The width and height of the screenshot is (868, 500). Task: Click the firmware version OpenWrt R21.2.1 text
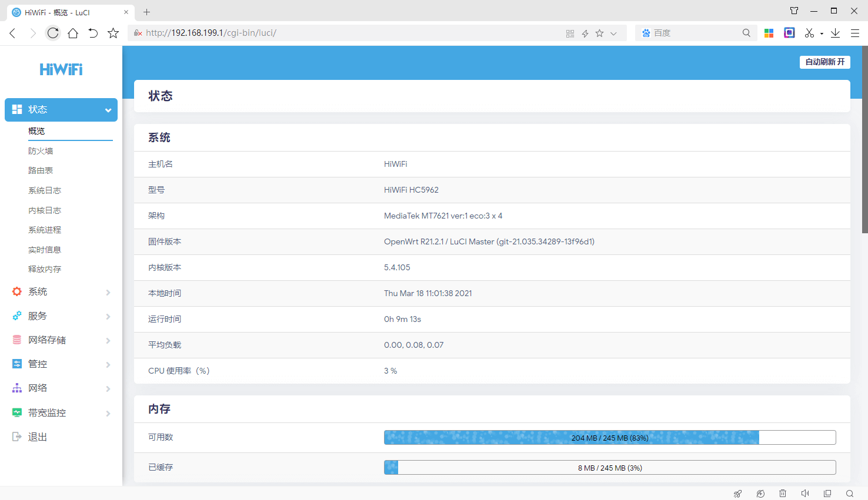point(489,241)
